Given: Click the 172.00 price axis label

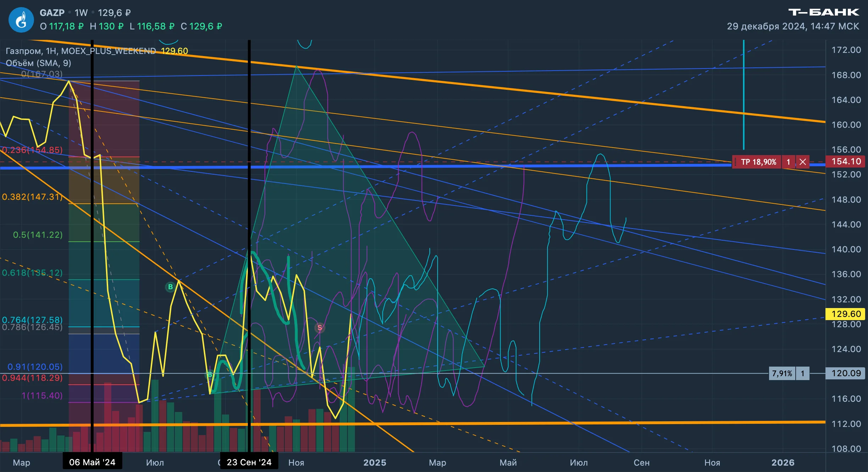Looking at the screenshot, I should pos(846,50).
